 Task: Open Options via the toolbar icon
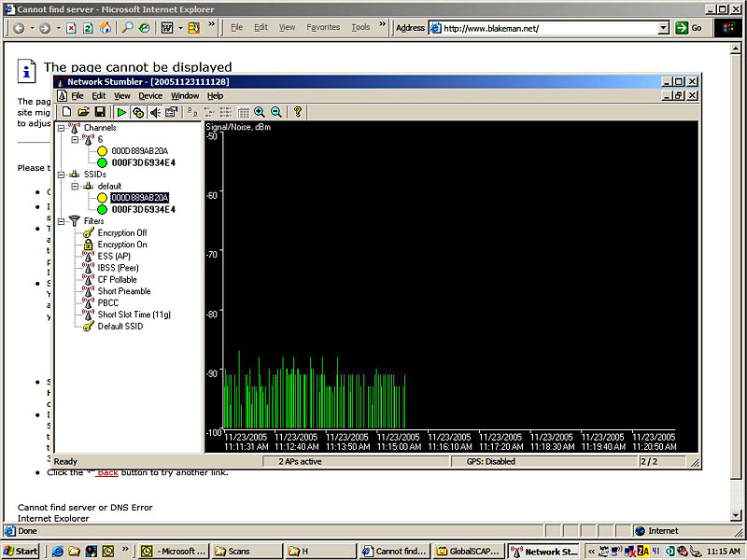[x=171, y=112]
